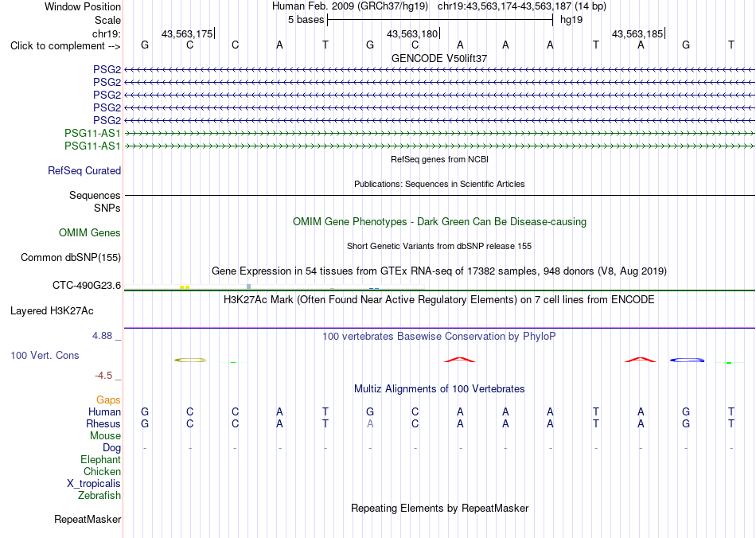
Task: Click the Mouse alignment row label
Action: 105,436
